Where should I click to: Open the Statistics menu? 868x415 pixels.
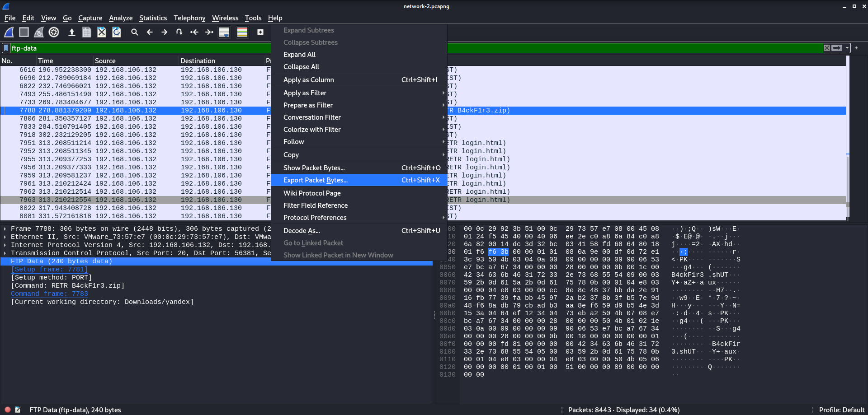click(153, 18)
